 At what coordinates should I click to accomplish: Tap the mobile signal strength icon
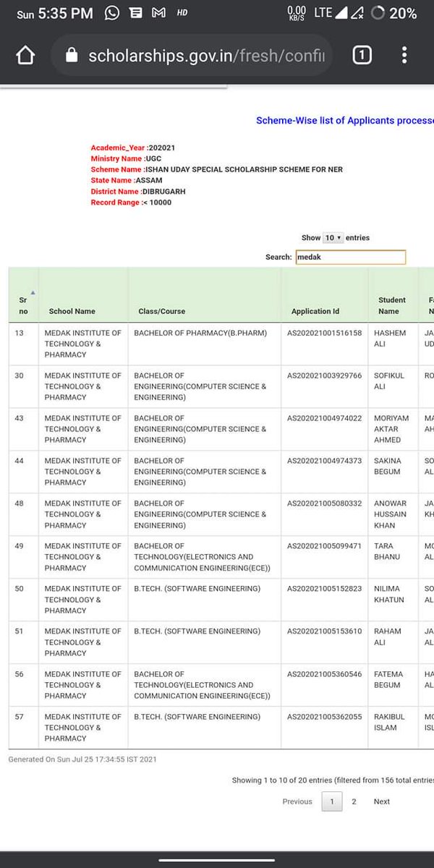pyautogui.click(x=343, y=13)
